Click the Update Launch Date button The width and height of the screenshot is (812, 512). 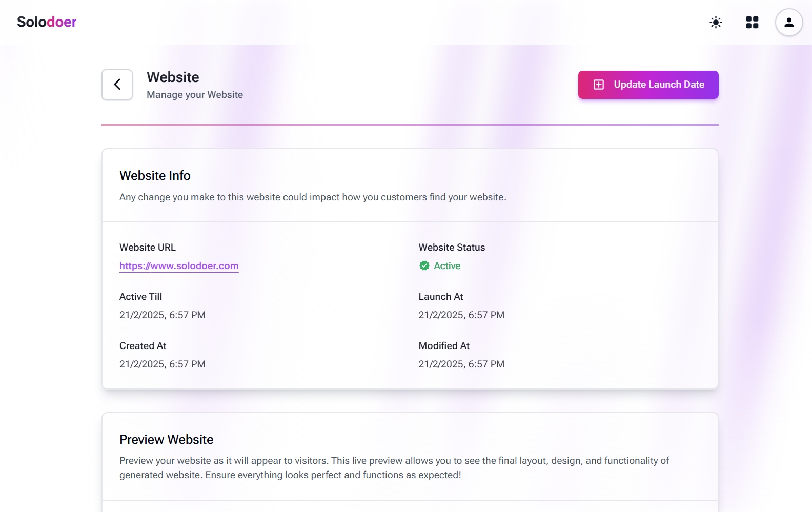pos(648,85)
